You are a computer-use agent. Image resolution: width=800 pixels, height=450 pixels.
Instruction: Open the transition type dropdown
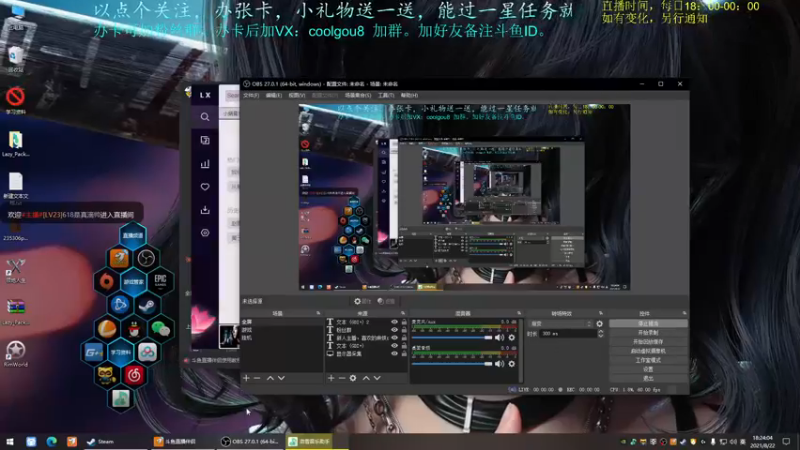click(x=561, y=323)
